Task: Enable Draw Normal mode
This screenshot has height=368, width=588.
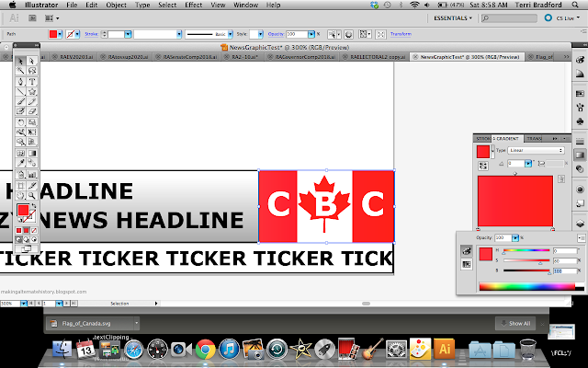Action: pyautogui.click(x=18, y=239)
